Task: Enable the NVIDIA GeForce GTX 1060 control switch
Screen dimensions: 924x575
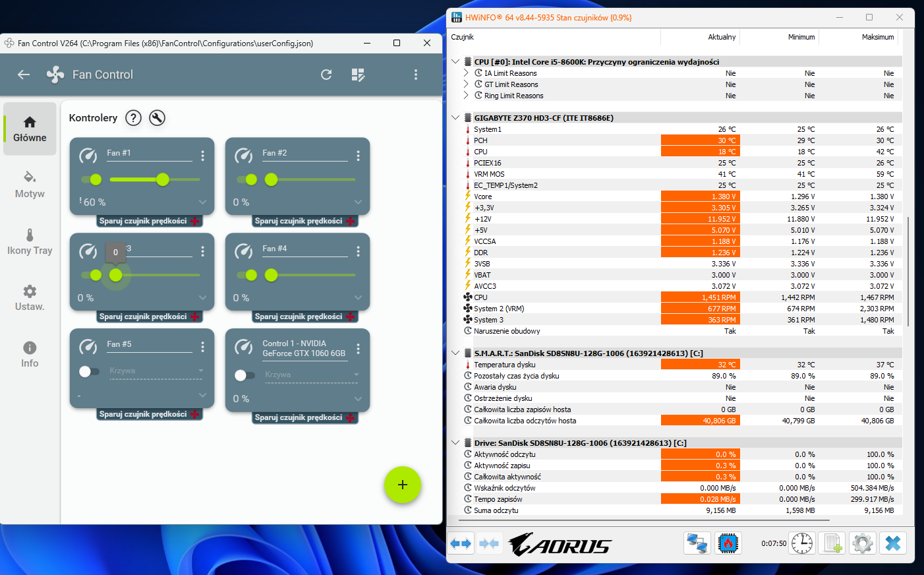Action: tap(245, 375)
